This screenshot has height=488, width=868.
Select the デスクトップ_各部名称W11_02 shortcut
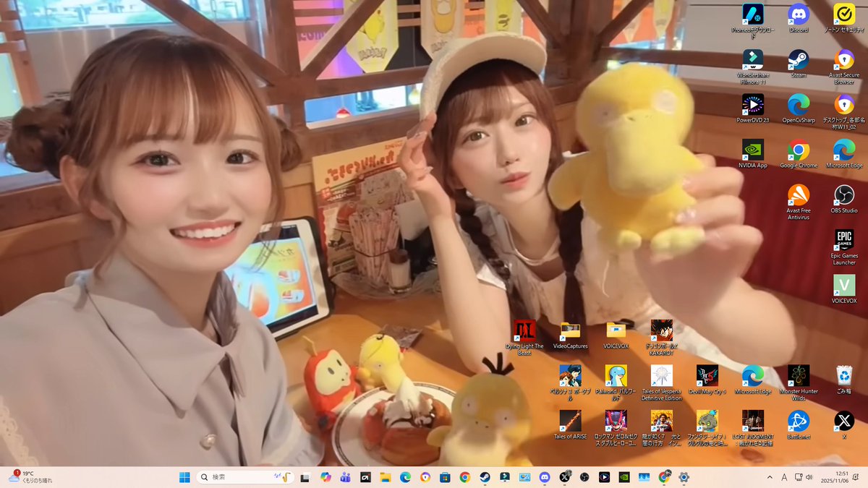pyautogui.click(x=843, y=112)
